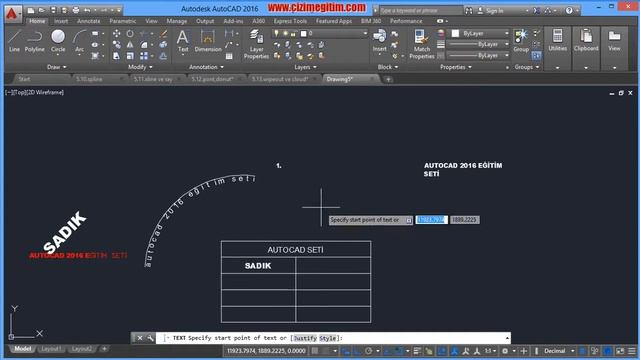Toggle clean screen icon in status bar

coord(620,351)
